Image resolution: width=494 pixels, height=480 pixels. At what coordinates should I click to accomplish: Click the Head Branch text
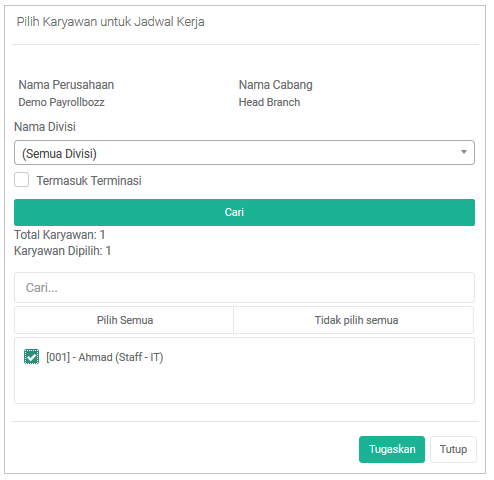coord(269,102)
